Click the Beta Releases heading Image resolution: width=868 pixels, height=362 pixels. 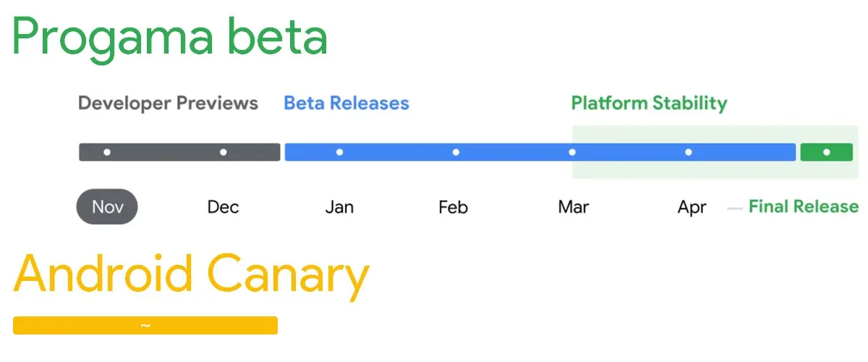point(346,103)
